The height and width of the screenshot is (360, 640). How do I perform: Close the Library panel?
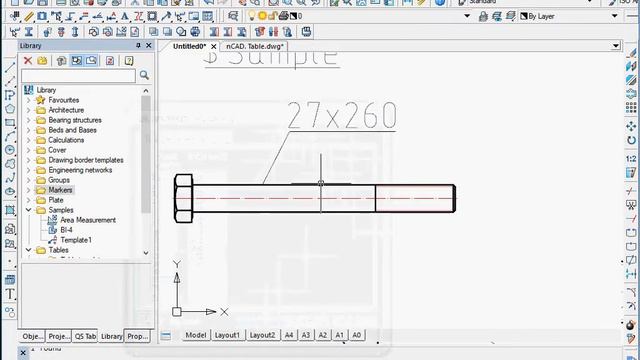(x=149, y=46)
